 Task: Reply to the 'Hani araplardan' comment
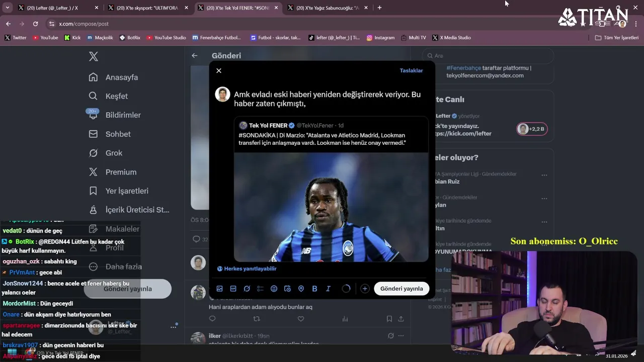tap(212, 319)
